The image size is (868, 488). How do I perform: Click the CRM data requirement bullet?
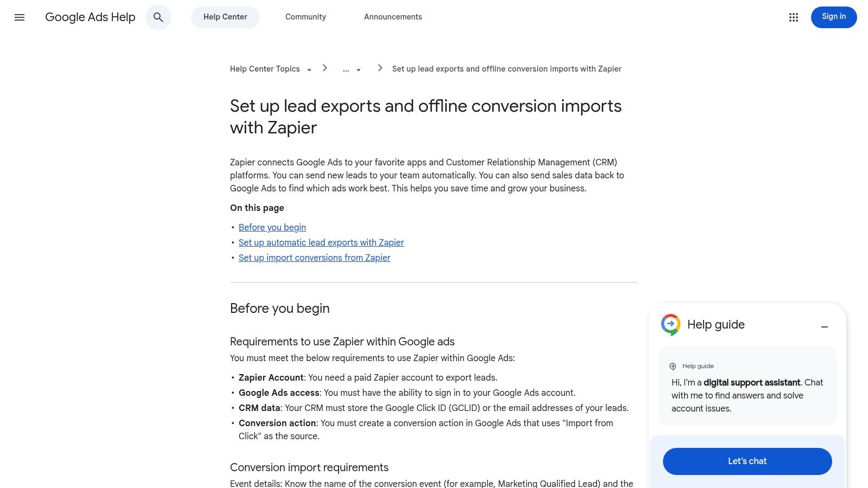coord(433,408)
